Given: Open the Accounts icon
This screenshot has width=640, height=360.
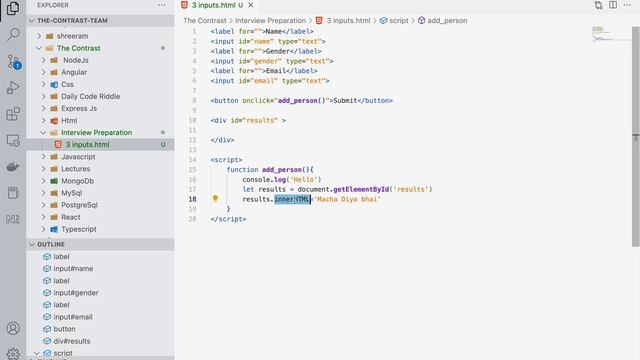Looking at the screenshot, I should tap(13, 328).
